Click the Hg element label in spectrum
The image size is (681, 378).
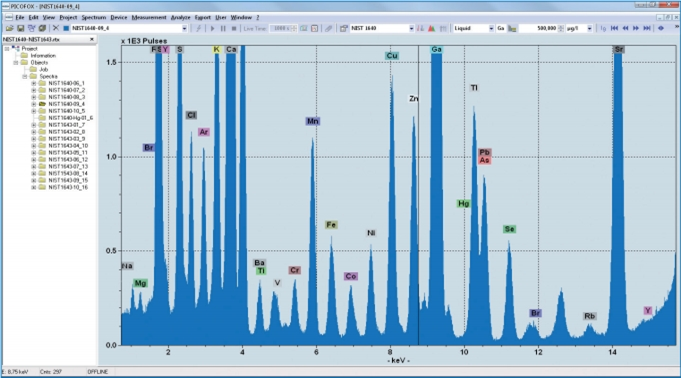[463, 203]
